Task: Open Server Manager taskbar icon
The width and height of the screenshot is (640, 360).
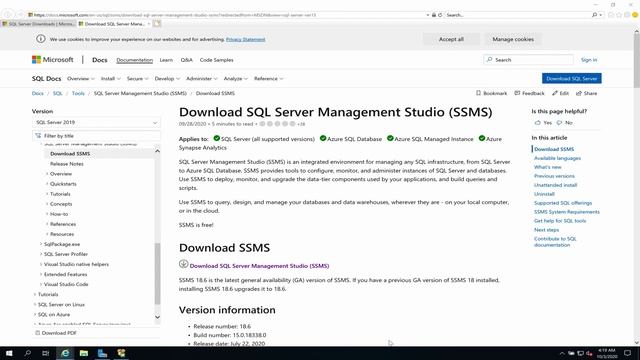Action: [102, 353]
